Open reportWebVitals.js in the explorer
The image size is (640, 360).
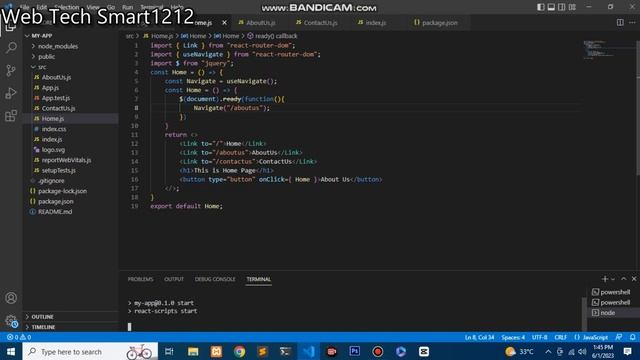click(x=70, y=160)
